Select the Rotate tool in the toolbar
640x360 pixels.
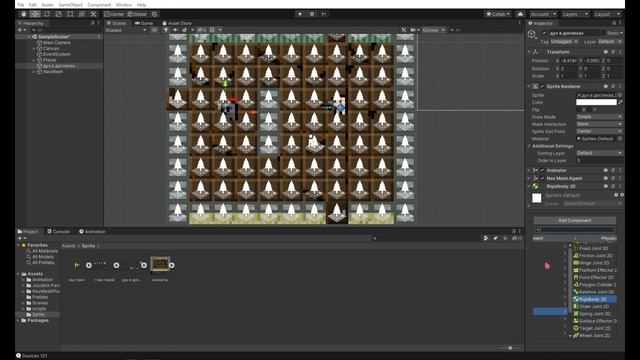pos(47,14)
